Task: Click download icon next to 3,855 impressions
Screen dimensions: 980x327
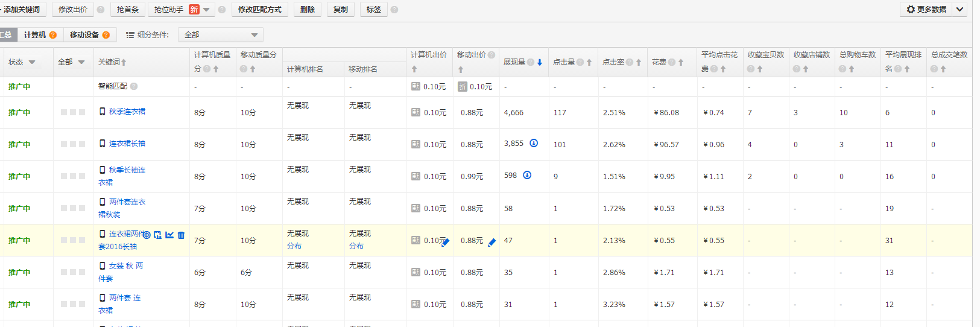Action: point(534,143)
